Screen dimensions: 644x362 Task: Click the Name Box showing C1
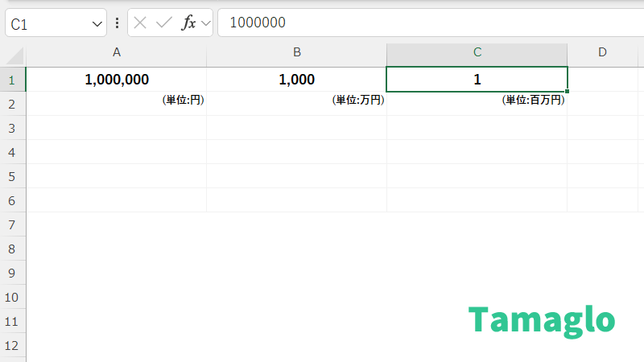pyautogui.click(x=47, y=23)
